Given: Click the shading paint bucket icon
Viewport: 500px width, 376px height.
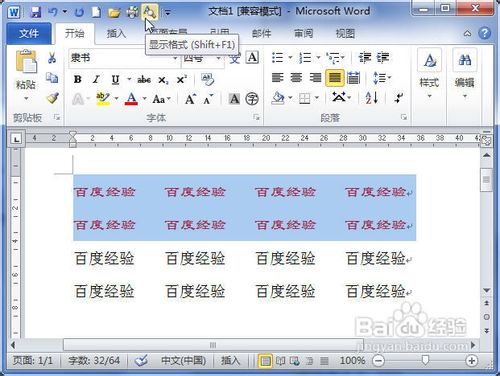Looking at the screenshot, I should coord(278,98).
